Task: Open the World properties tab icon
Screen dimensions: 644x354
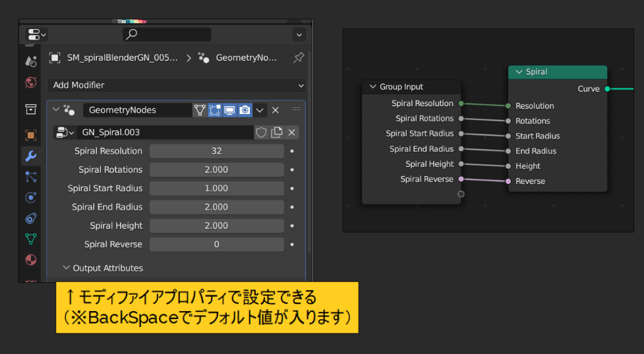Action: tap(31, 82)
